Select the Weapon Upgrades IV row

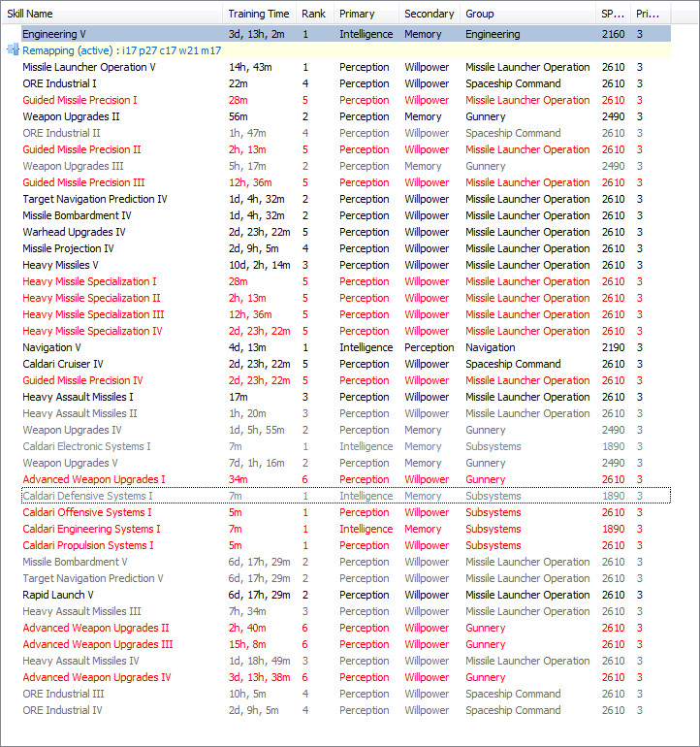(346, 430)
